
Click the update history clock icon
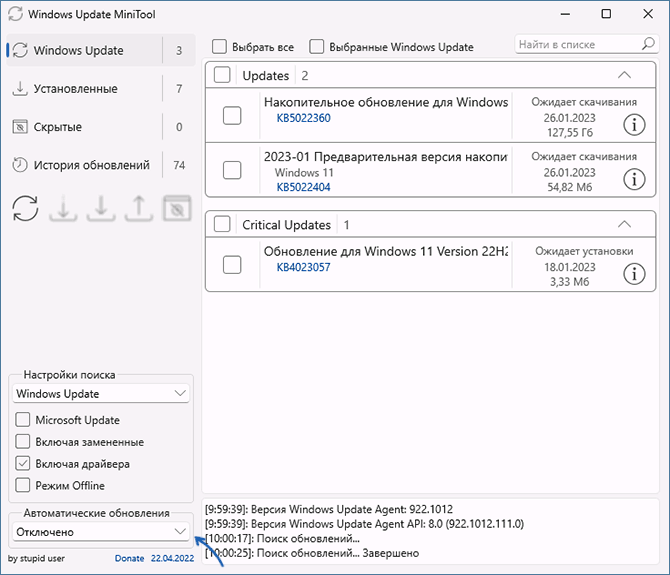coord(20,165)
